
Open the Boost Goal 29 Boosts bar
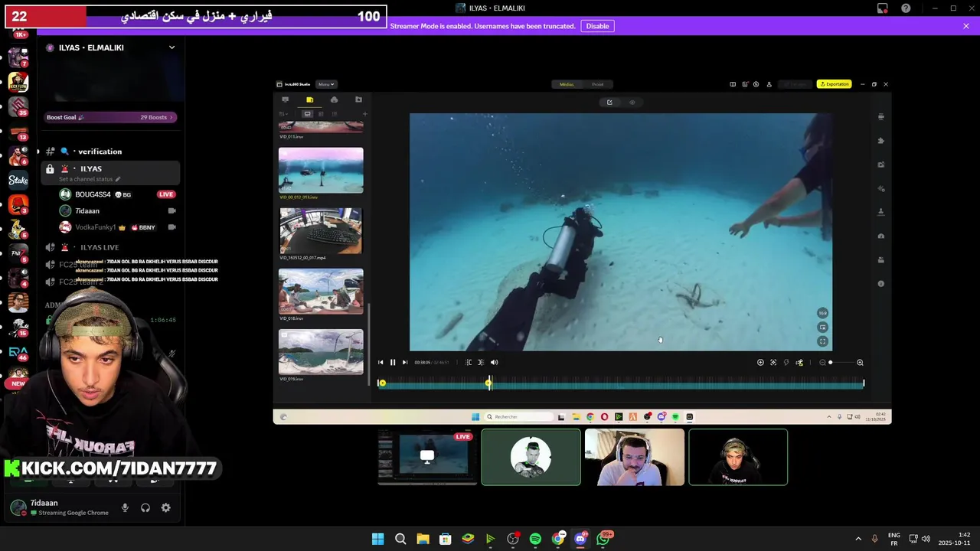click(x=111, y=117)
